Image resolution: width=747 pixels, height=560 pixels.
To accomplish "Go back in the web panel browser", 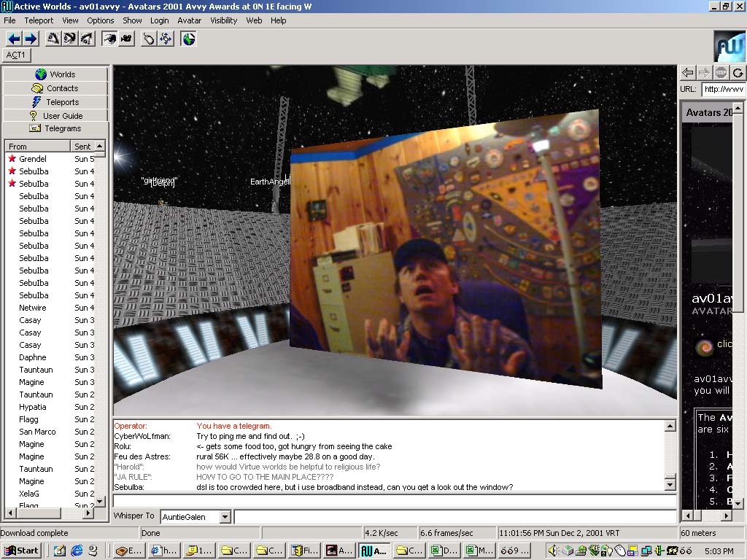I will click(687, 72).
